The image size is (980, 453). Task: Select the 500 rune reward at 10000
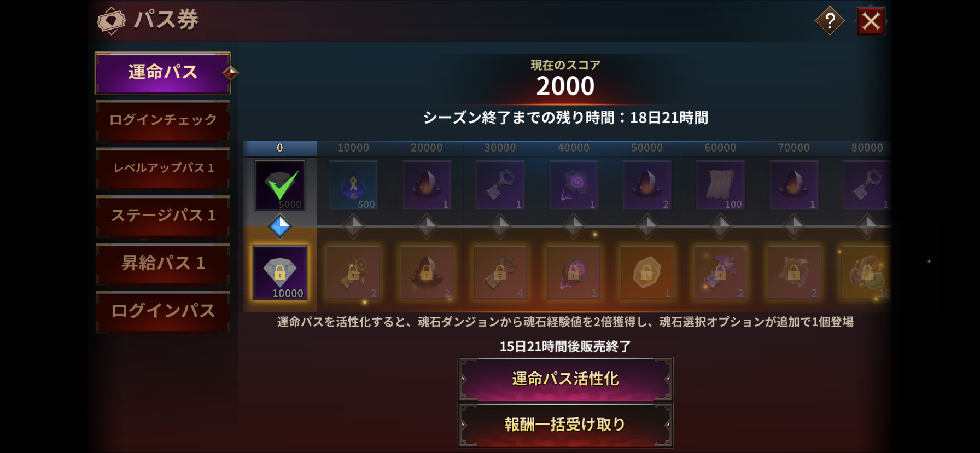click(x=353, y=185)
